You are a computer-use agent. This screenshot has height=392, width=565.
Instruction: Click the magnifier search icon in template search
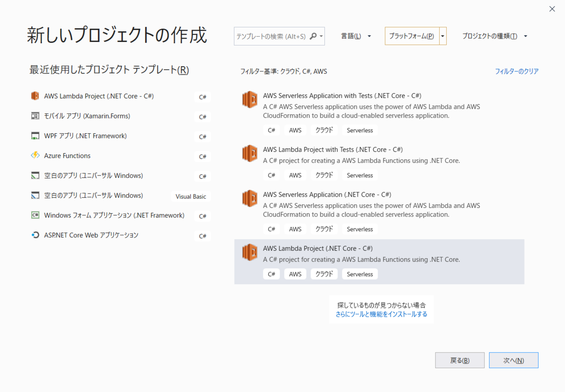[313, 36]
